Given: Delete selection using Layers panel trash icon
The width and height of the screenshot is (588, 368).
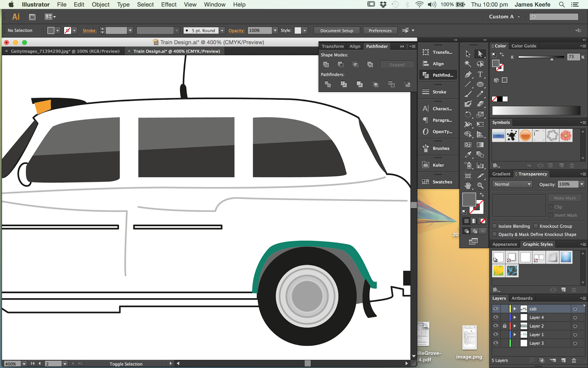Looking at the screenshot, I should [x=574, y=360].
